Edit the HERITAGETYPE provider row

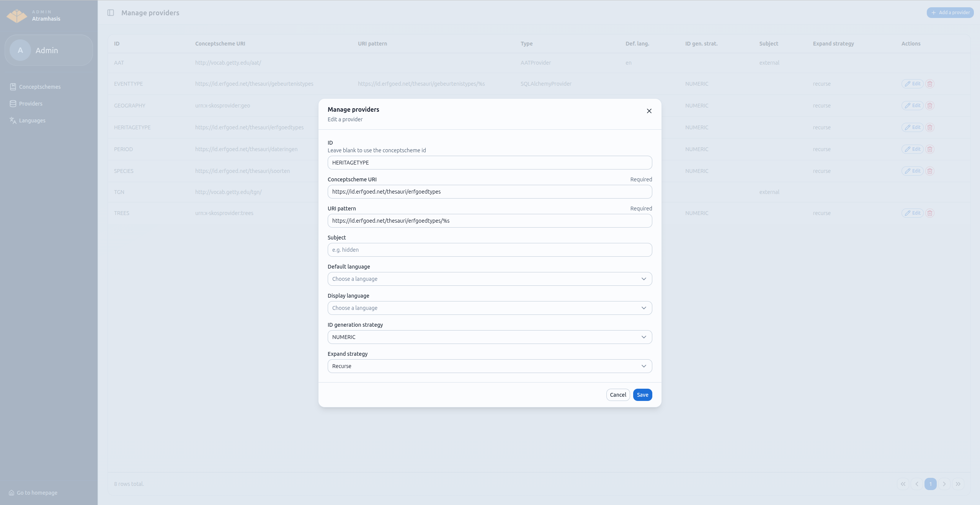[913, 127]
